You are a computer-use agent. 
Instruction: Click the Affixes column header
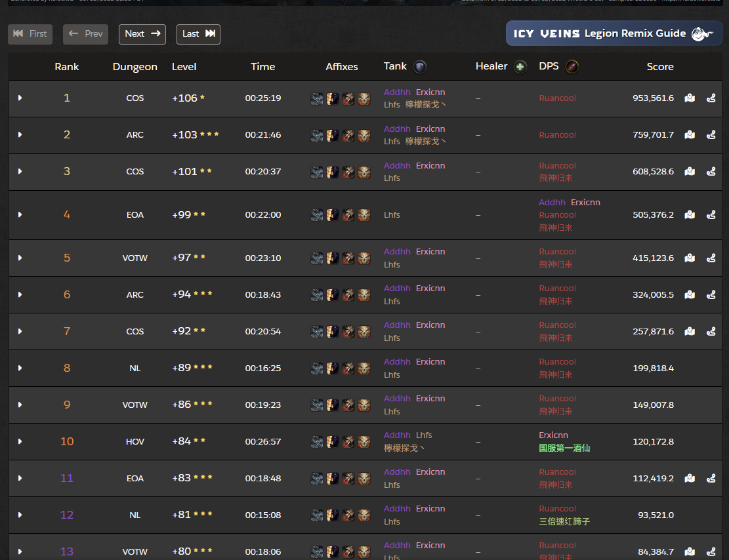(x=342, y=67)
